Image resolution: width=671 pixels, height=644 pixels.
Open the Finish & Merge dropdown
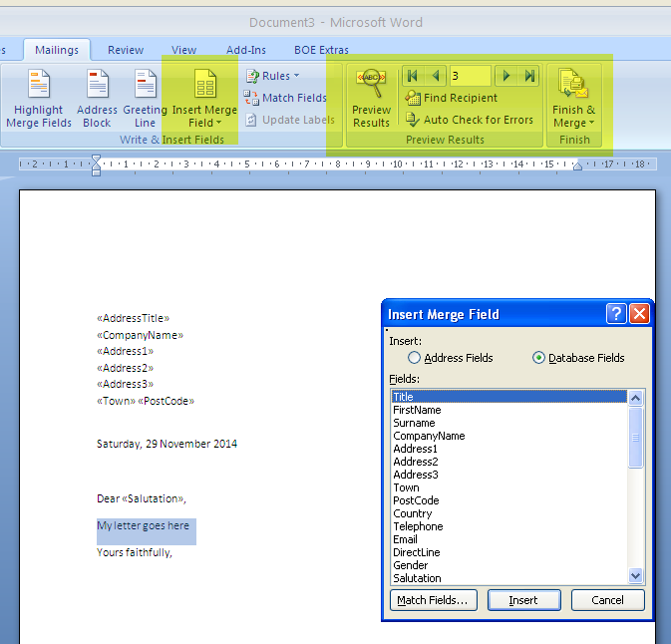click(x=574, y=99)
